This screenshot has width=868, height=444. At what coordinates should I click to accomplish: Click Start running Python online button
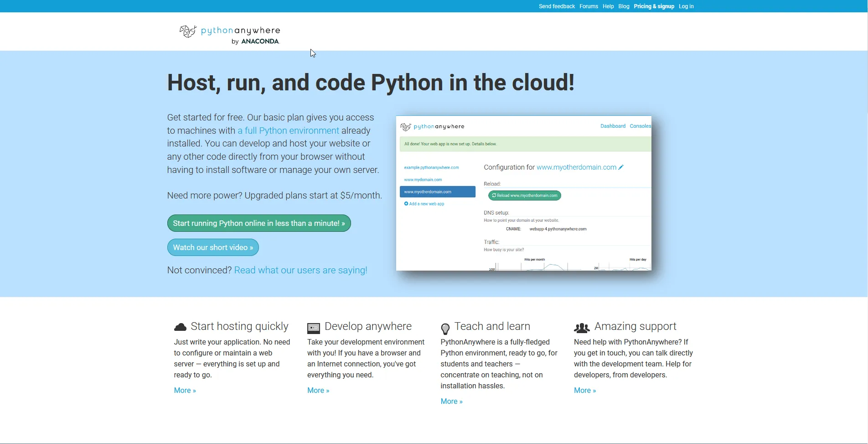[x=258, y=223]
